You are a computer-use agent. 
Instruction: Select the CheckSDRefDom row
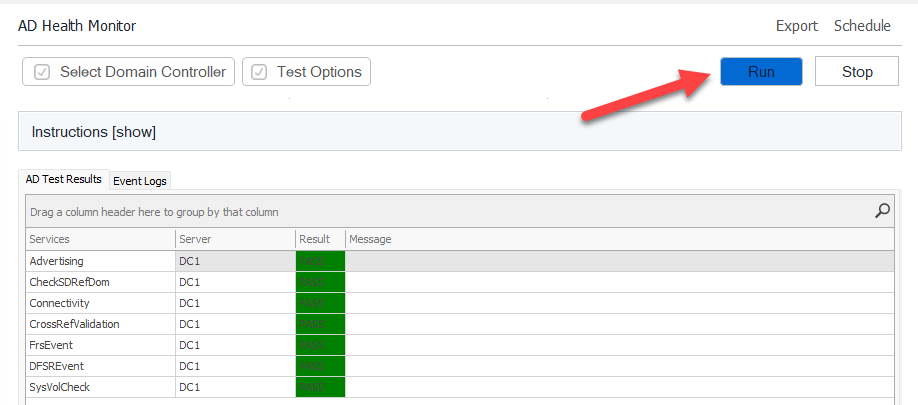pyautogui.click(x=100, y=282)
